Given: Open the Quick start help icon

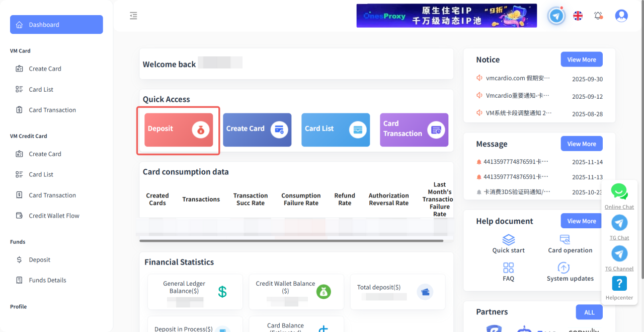Looking at the screenshot, I should coord(508,240).
